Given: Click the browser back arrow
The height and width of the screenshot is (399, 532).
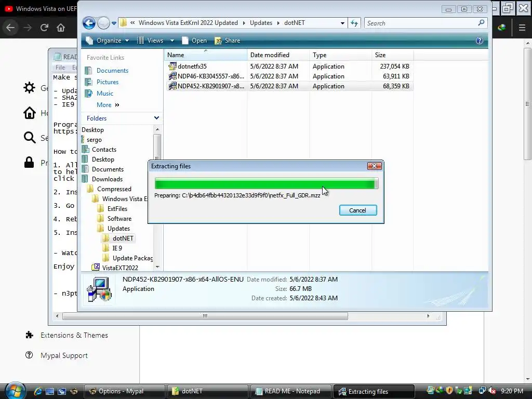Looking at the screenshot, I should point(10,28).
